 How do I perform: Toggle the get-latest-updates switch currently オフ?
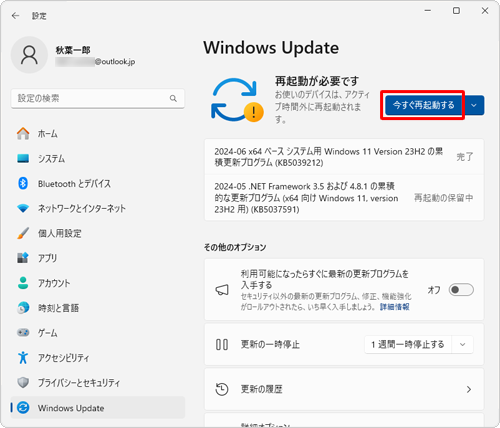461,290
